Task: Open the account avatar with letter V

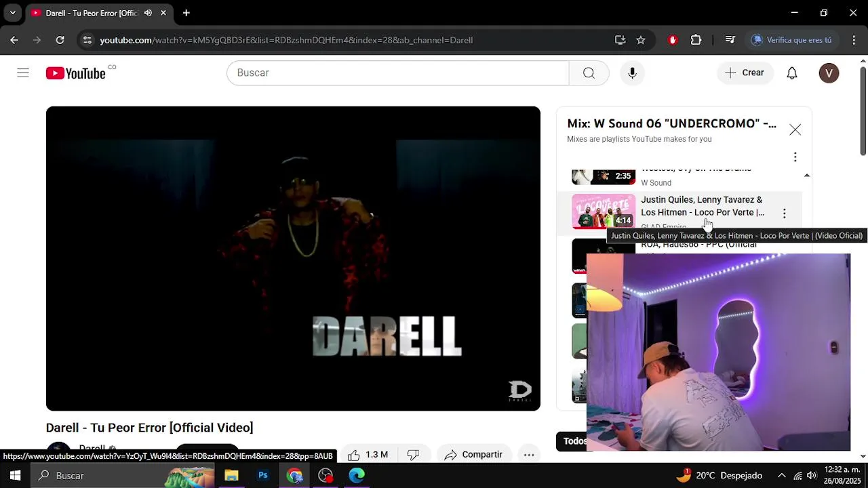Action: [x=829, y=73]
